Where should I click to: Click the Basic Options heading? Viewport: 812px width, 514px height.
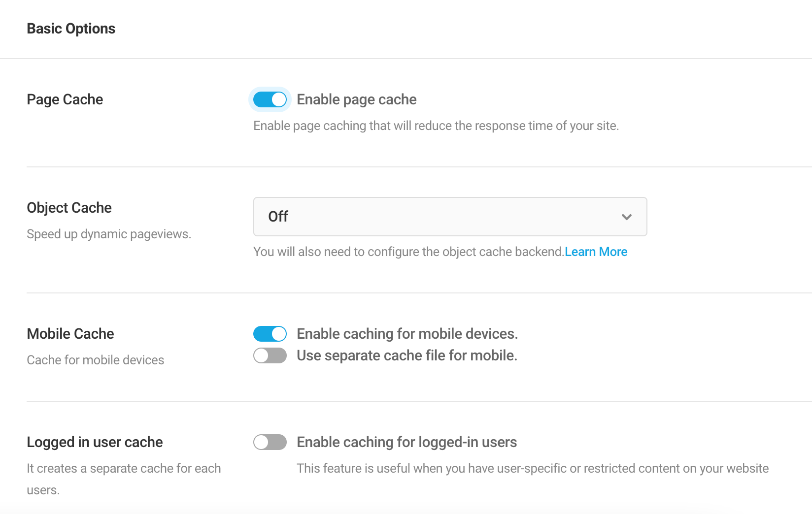click(x=71, y=28)
